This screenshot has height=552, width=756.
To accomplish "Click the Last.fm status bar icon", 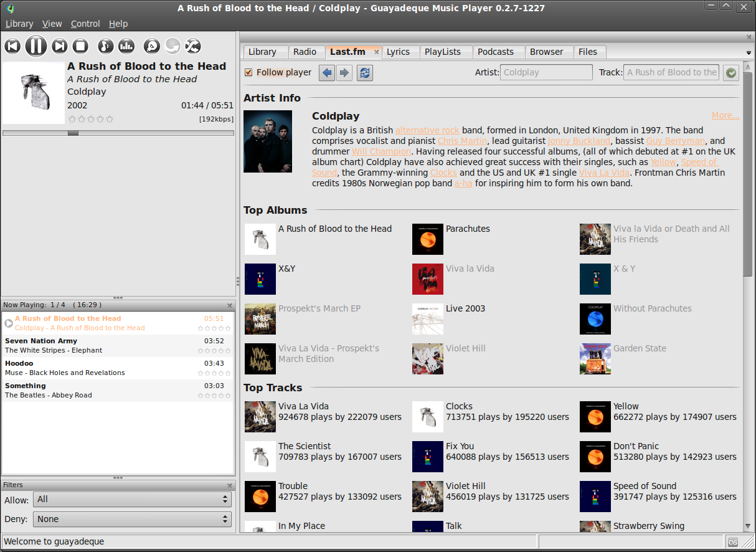I will 733,541.
